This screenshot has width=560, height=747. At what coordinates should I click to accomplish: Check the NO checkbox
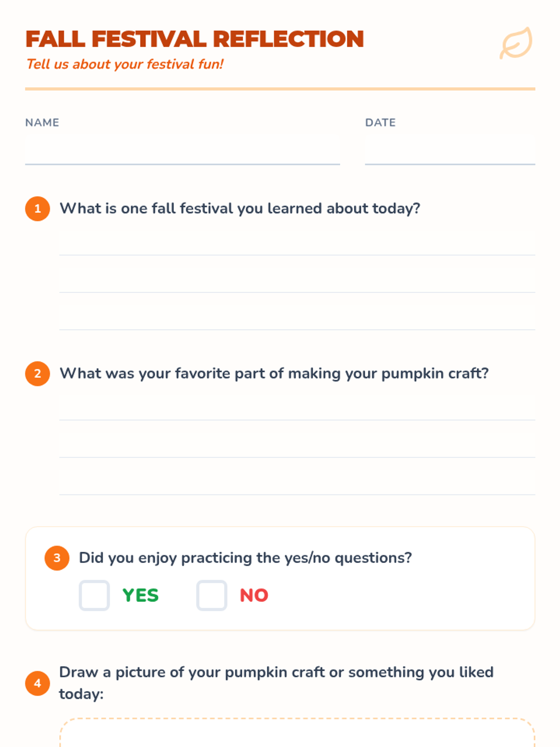point(212,595)
